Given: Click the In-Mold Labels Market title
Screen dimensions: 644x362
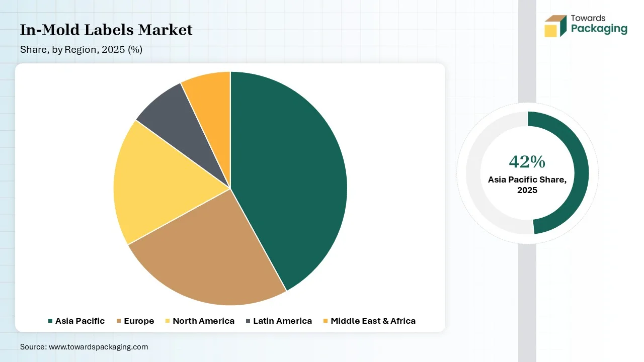Looking at the screenshot, I should (106, 30).
